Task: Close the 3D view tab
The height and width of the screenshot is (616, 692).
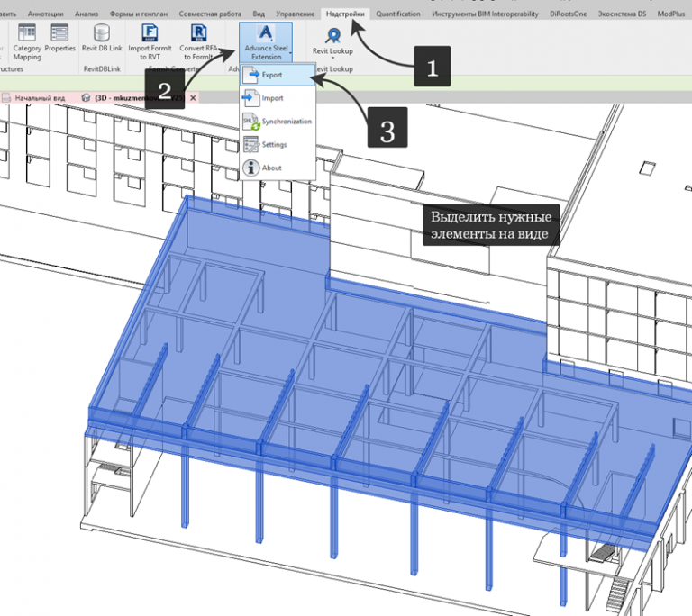Action: pos(193,97)
